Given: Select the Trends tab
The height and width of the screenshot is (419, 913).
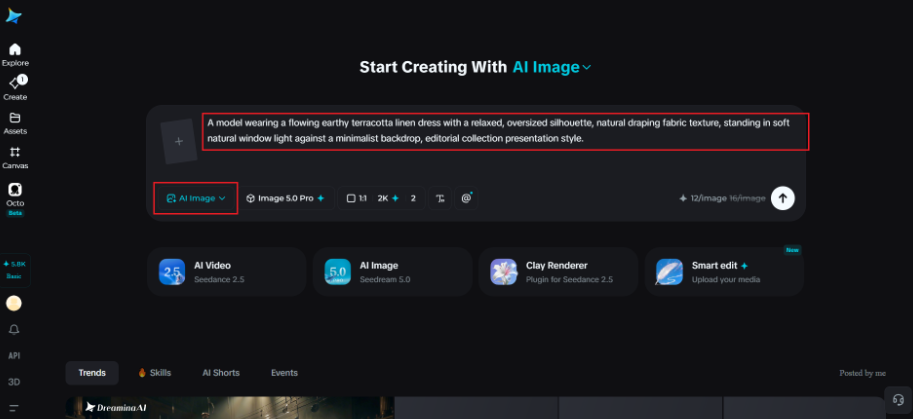Looking at the screenshot, I should click(x=92, y=373).
